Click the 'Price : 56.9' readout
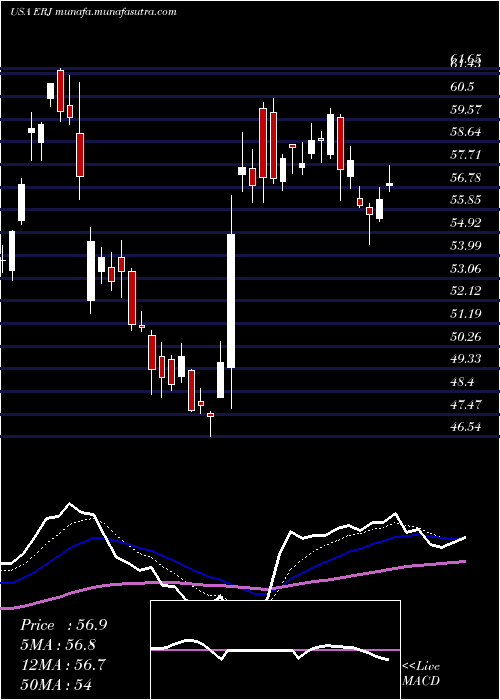500x700 pixels. [x=63, y=625]
